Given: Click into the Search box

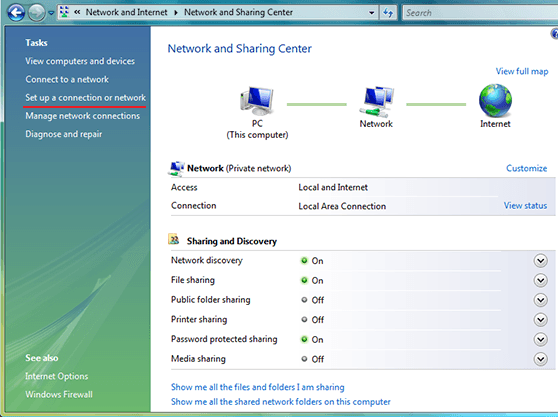Looking at the screenshot, I should click(480, 13).
